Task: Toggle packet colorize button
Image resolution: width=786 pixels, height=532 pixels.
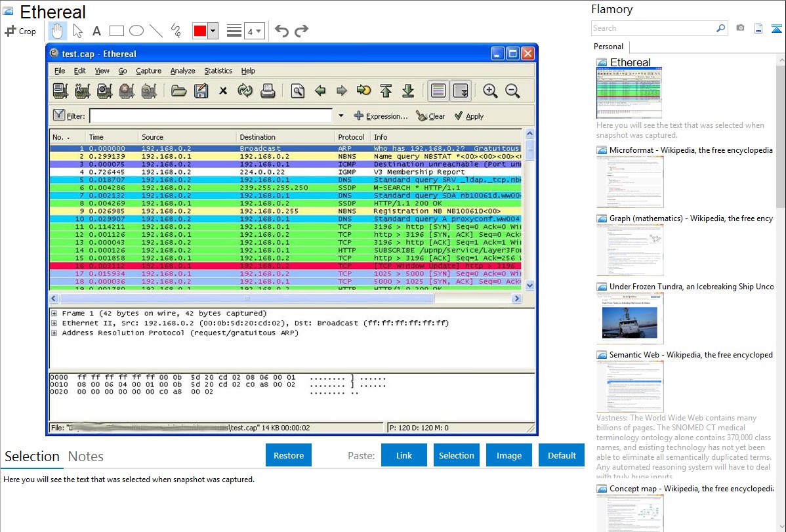Action: point(438,91)
